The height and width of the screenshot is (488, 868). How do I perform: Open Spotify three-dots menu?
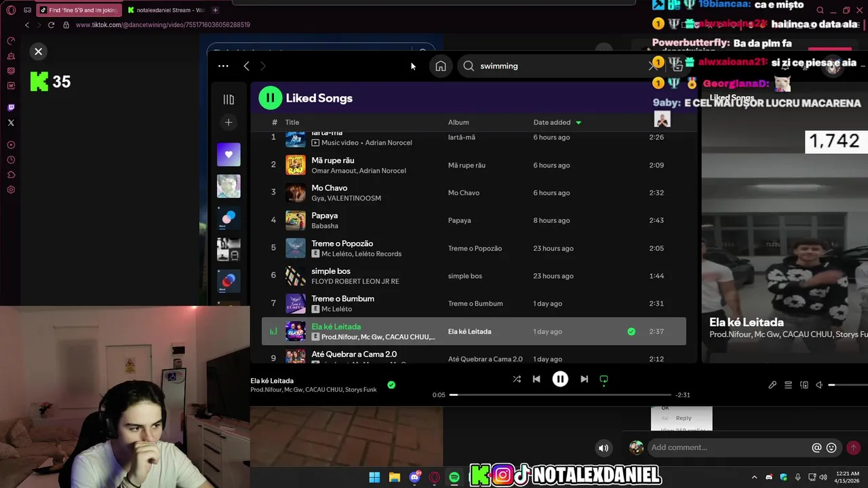tap(223, 66)
